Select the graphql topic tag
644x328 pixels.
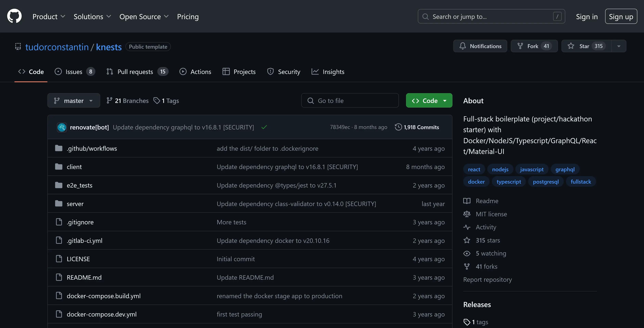(x=565, y=169)
